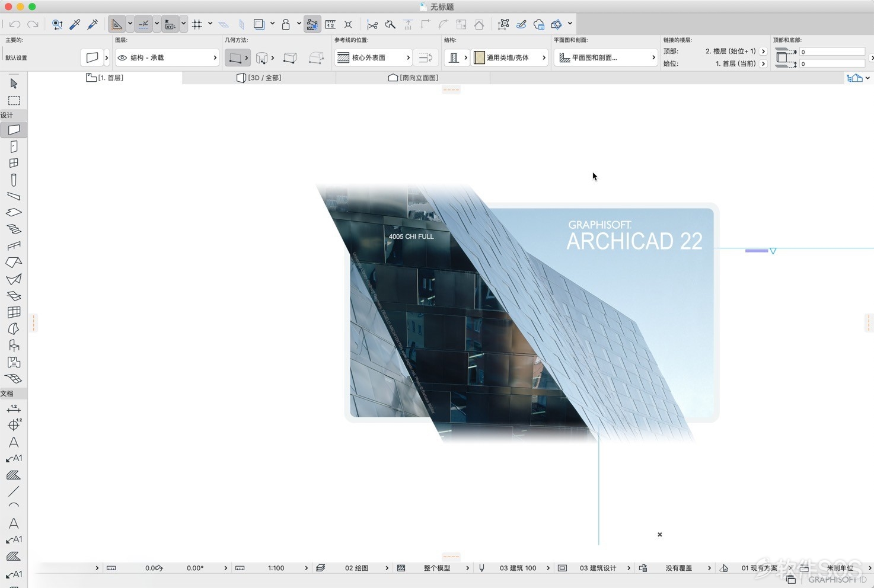Viewport: 874px width, 588px height.
Task: Open guide lines options arrow
Action: (x=130, y=24)
